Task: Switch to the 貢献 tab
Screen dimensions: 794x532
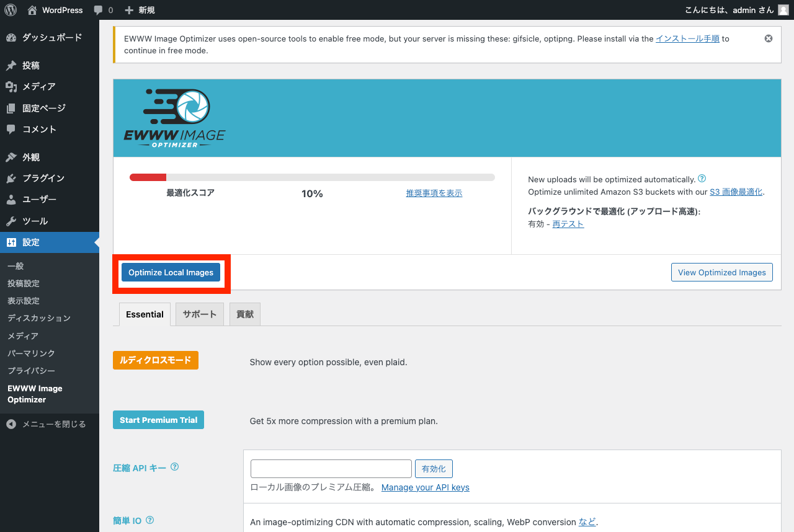Action: click(x=245, y=314)
